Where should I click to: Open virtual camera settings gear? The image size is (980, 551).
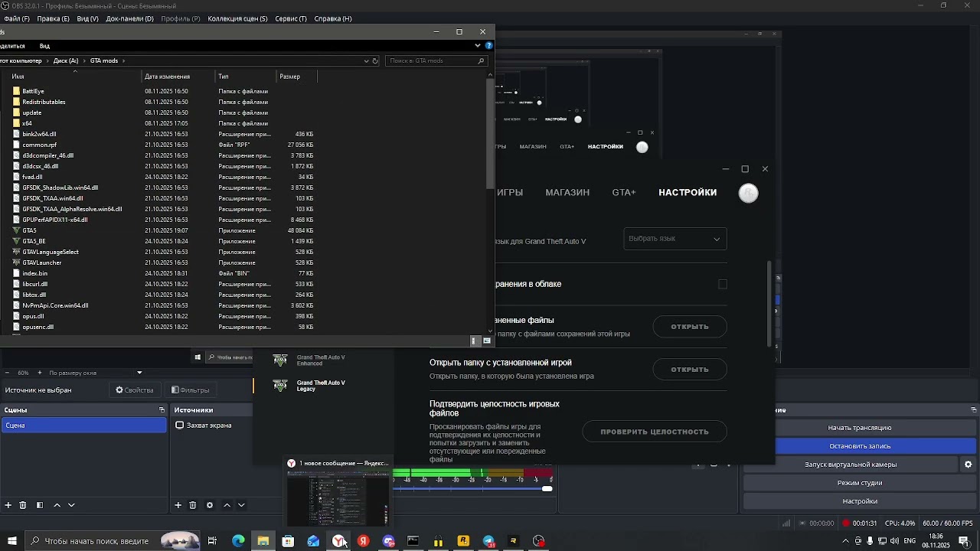968,465
